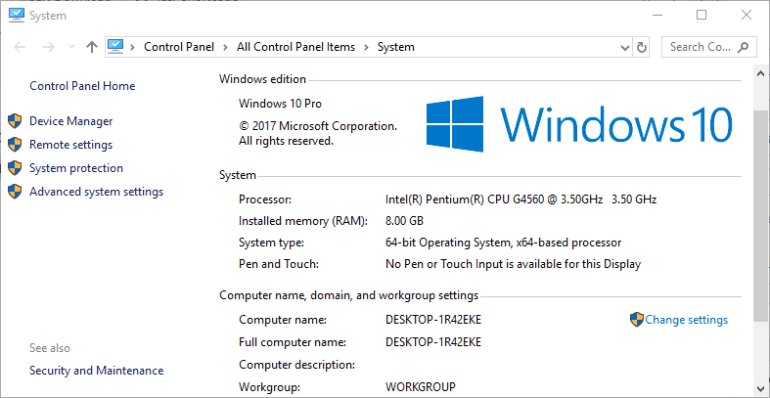
Task: Click the shield icon beside Change settings
Action: 636,320
